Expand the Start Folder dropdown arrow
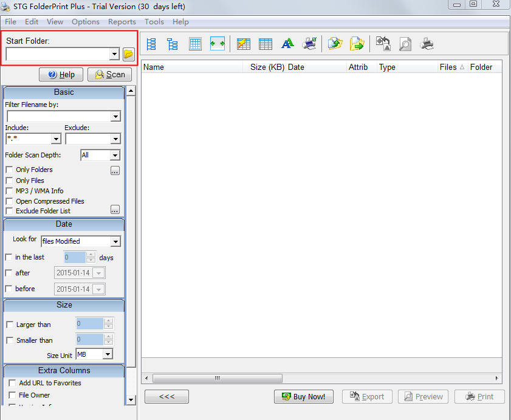This screenshot has width=511, height=420. (114, 54)
